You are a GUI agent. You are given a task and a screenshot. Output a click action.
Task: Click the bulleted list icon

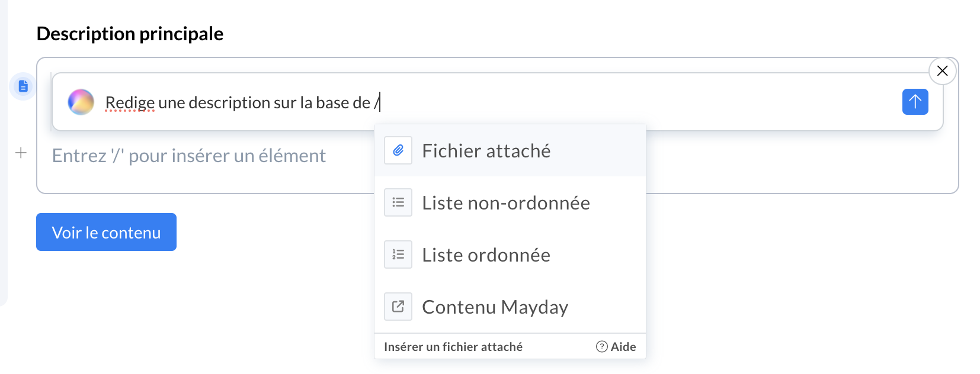pos(398,203)
